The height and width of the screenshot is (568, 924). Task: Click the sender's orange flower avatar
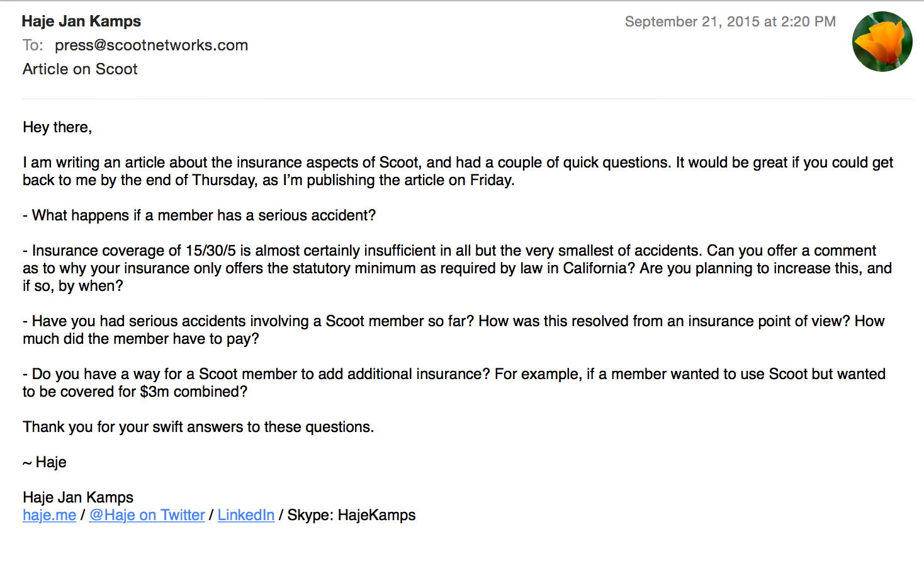coord(882,42)
